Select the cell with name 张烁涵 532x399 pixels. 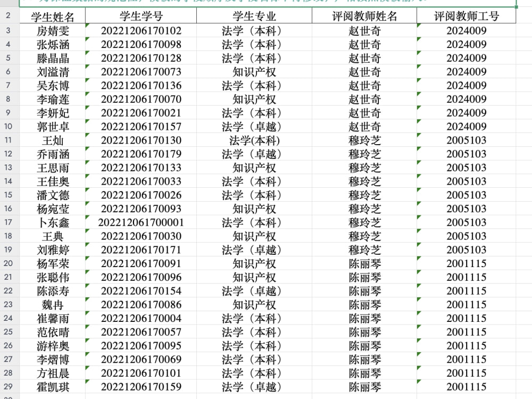coord(53,44)
